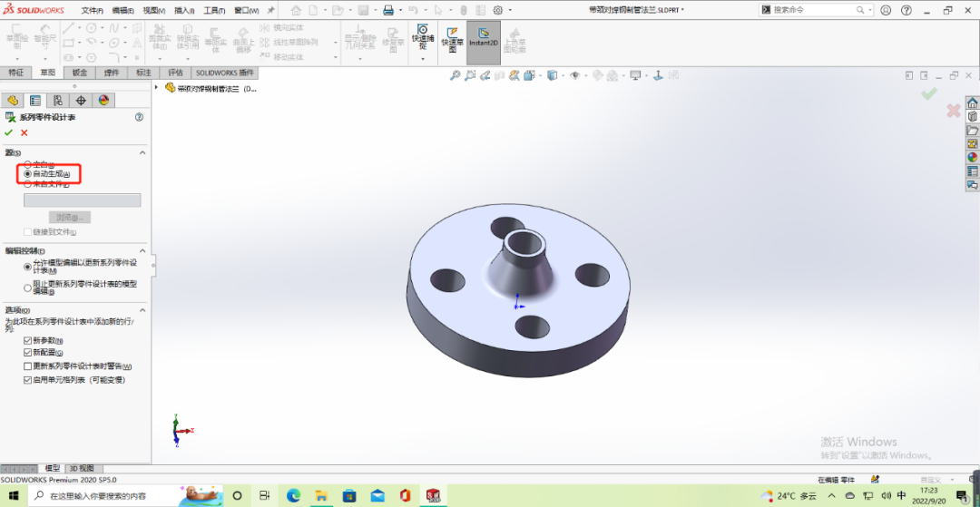
Task: Open the 工具 Tools menu
Action: click(x=214, y=11)
